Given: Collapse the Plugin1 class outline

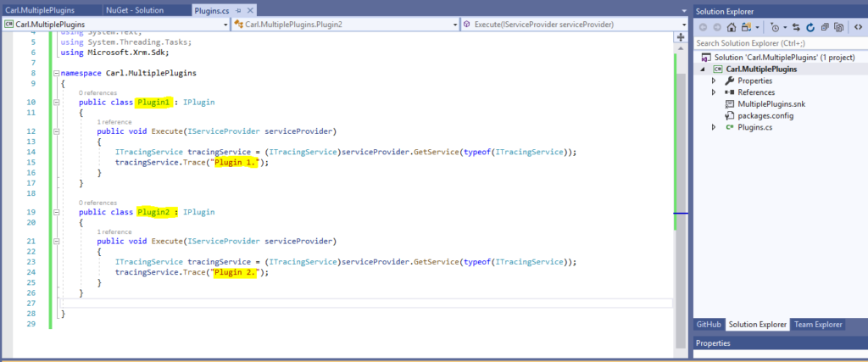Looking at the screenshot, I should (56, 103).
